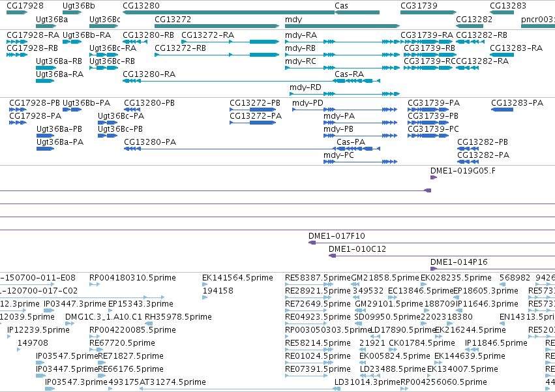Click the mdy-RA transcript label

coord(301,35)
